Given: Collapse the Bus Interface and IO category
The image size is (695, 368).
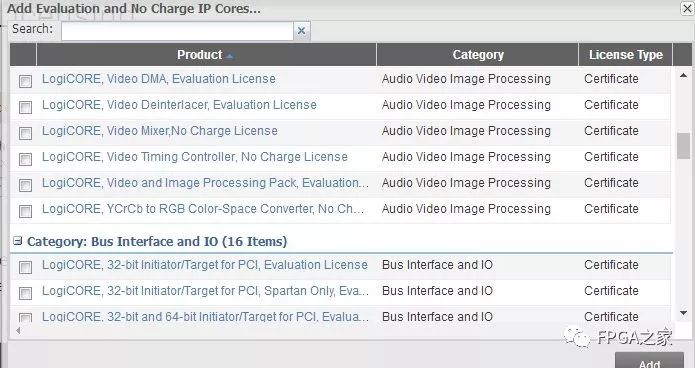Looking at the screenshot, I should 17,241.
